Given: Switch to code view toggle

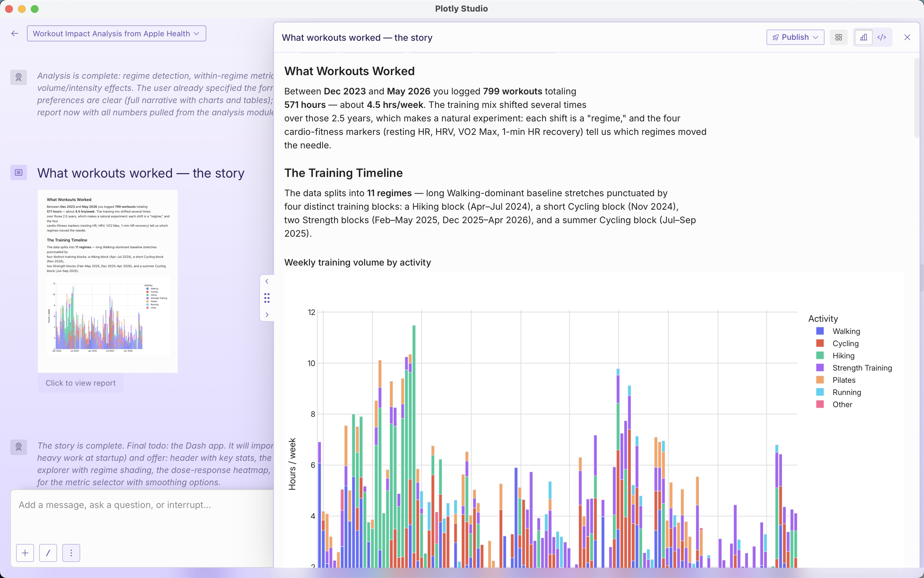Looking at the screenshot, I should point(882,38).
